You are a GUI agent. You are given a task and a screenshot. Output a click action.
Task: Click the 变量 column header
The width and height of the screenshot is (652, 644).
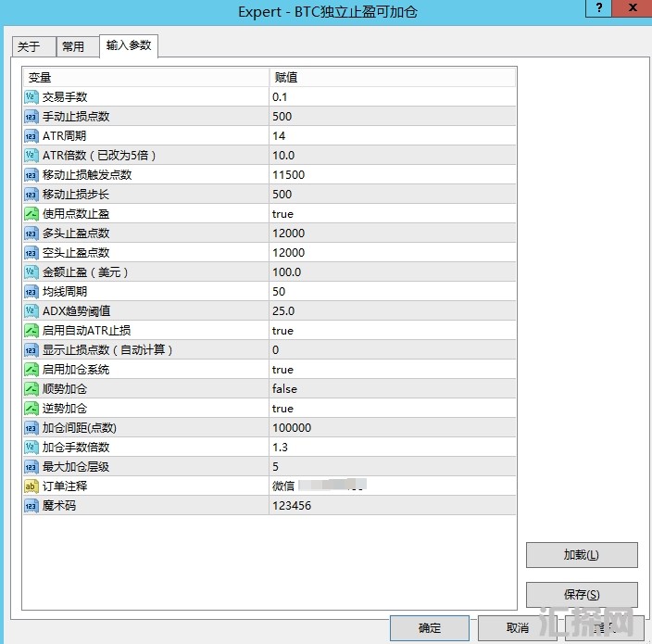point(145,78)
